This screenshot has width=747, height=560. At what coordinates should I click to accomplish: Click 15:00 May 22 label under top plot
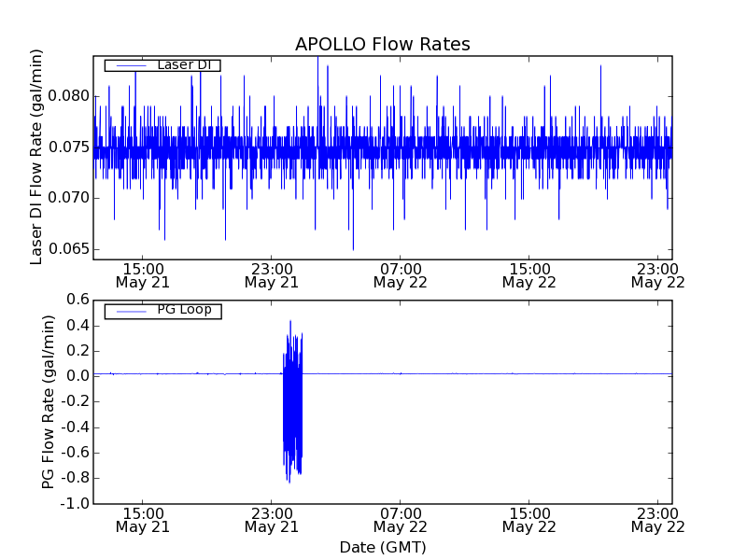pyautogui.click(x=529, y=274)
